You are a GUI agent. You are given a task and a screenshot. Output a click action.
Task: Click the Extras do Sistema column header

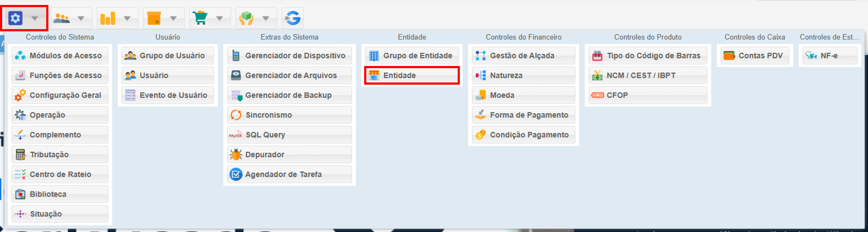click(289, 37)
